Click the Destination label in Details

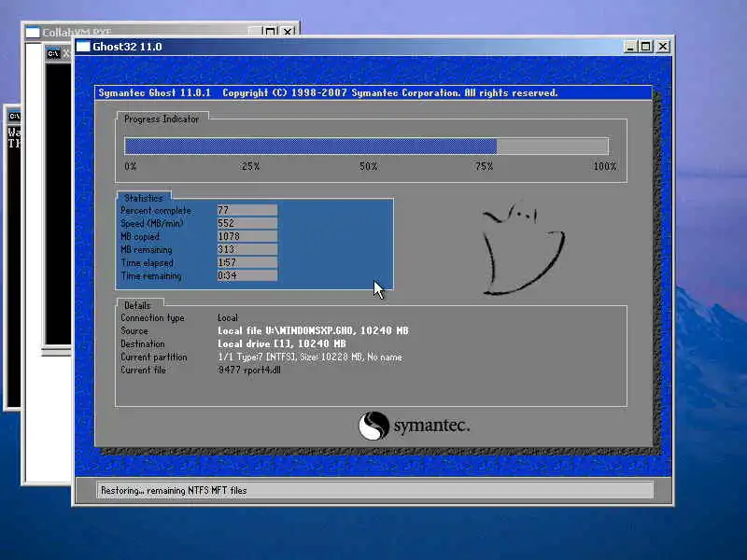(x=143, y=343)
